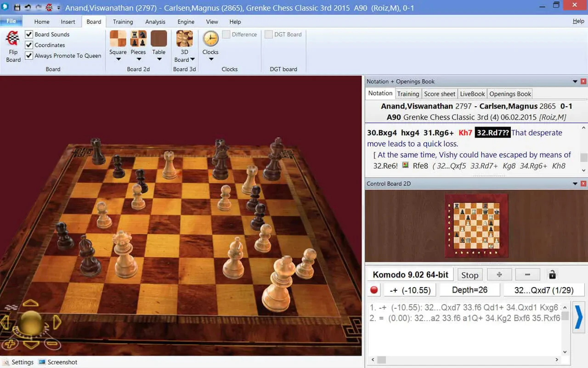The image size is (588, 368).
Task: Expand the Clocks dropdown arrow
Action: 211,59
